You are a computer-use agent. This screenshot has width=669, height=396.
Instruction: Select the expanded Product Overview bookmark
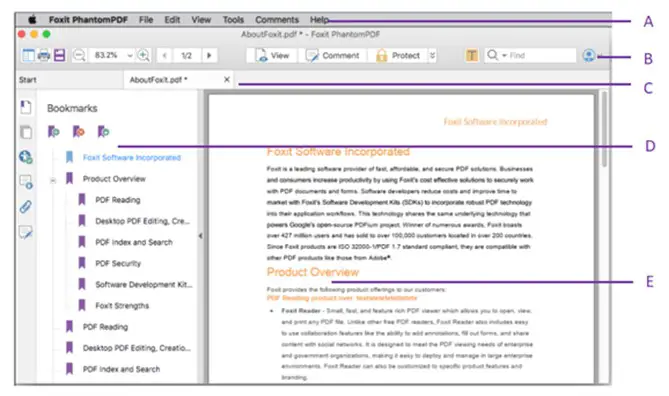[x=114, y=179]
